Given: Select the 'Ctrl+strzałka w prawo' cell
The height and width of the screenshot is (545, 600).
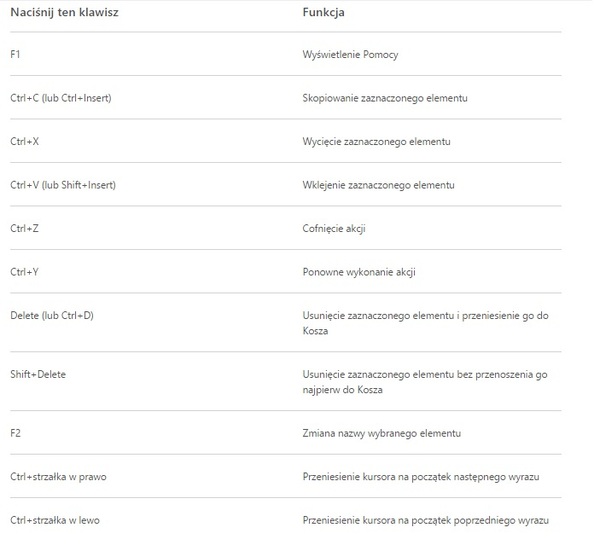Looking at the screenshot, I should (58, 476).
